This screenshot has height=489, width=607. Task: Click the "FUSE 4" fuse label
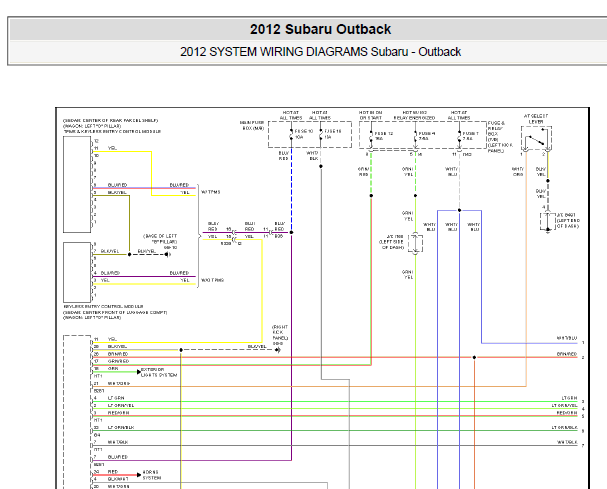click(427, 136)
